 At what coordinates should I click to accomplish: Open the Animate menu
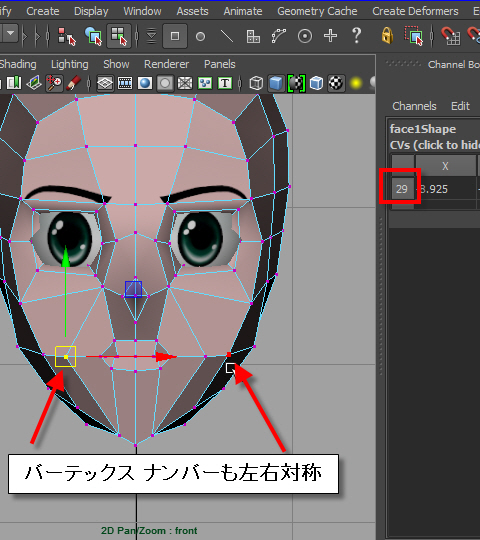(x=243, y=11)
